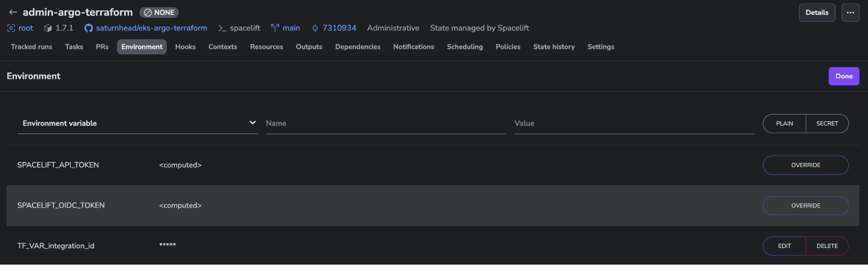Click the GitHub logo icon
Screen dimensions: 868x265
click(x=89, y=28)
